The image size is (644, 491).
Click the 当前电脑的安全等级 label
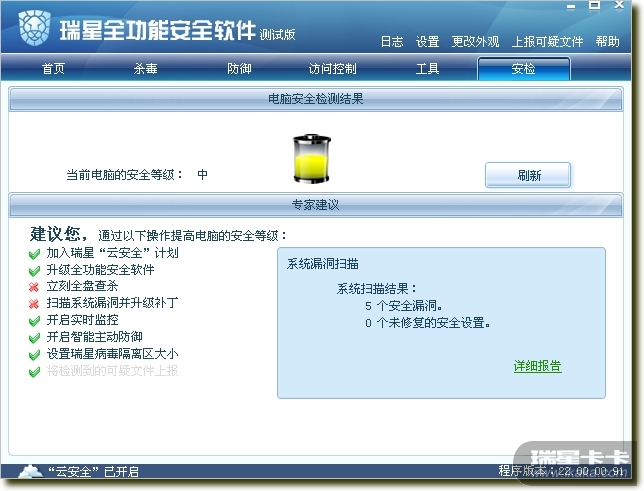coord(125,175)
